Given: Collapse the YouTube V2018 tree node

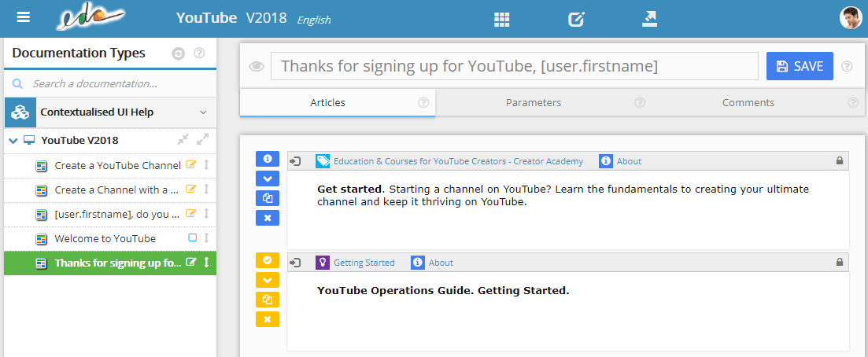Looking at the screenshot, I should point(13,141).
